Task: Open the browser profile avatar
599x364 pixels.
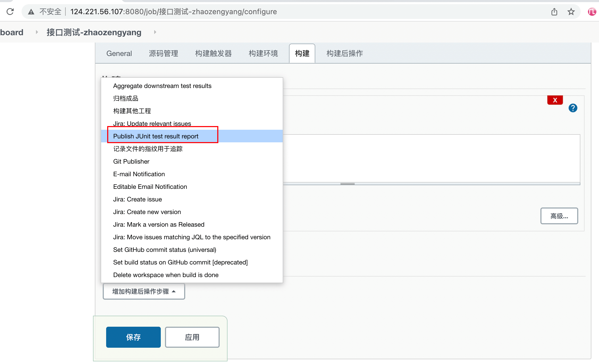Action: click(x=592, y=12)
